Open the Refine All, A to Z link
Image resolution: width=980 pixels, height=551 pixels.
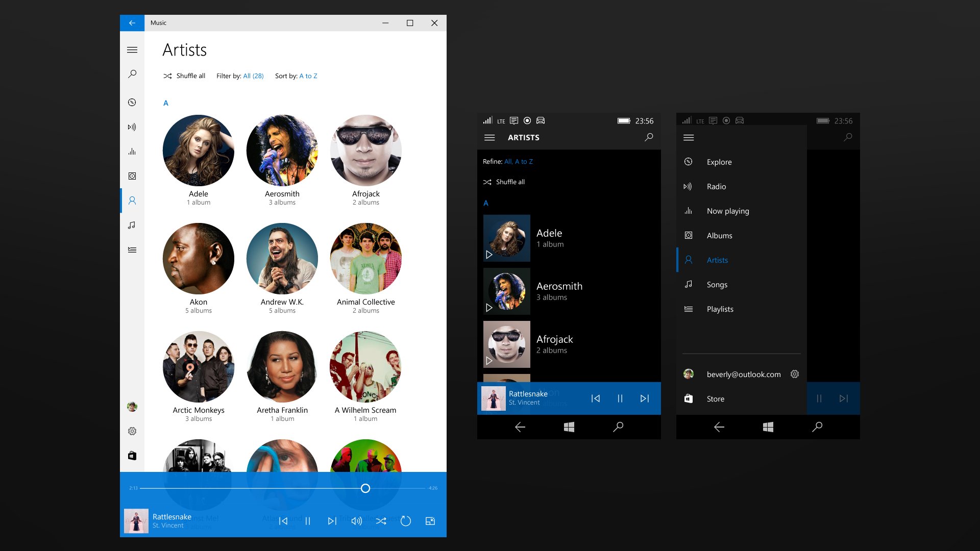[x=518, y=161]
